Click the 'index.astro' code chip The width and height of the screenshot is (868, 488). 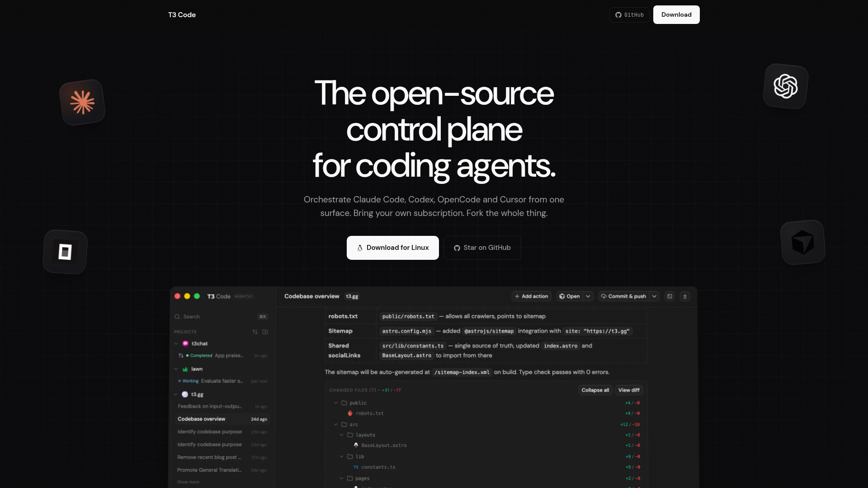tap(561, 346)
